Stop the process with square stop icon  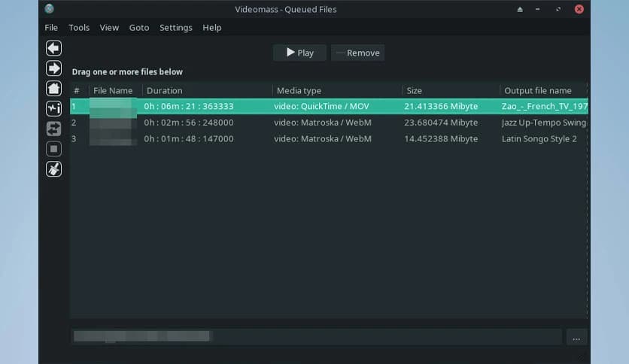coord(53,149)
